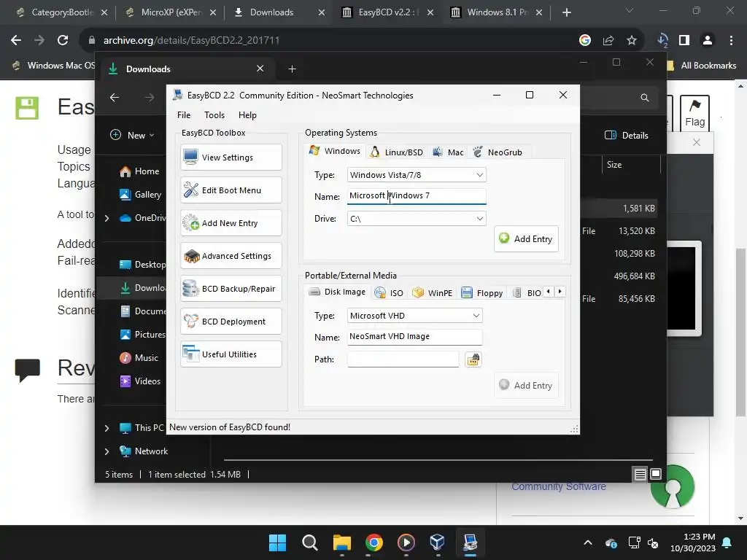747x560 pixels.
Task: Reload the archive.org page in Chrome
Action: 63,41
